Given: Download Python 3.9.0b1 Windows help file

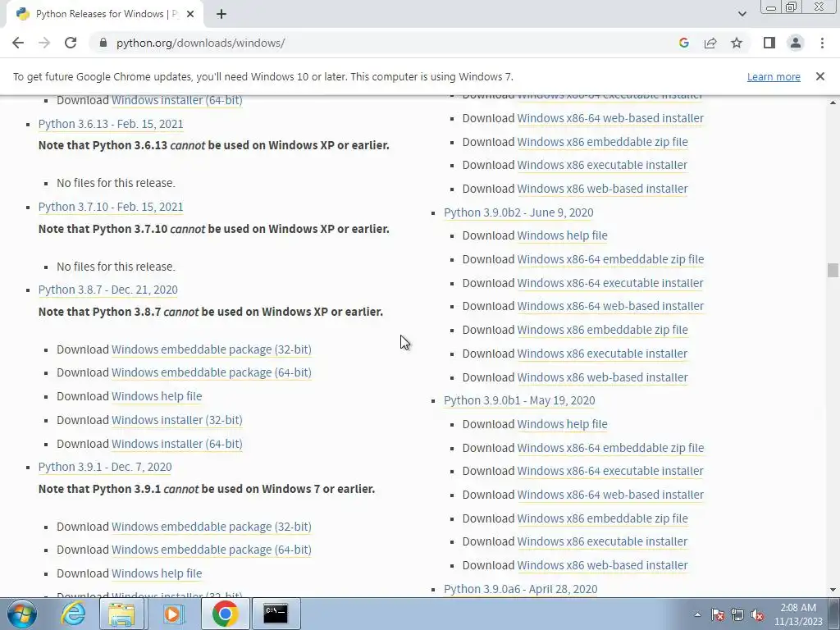Looking at the screenshot, I should click(x=562, y=424).
